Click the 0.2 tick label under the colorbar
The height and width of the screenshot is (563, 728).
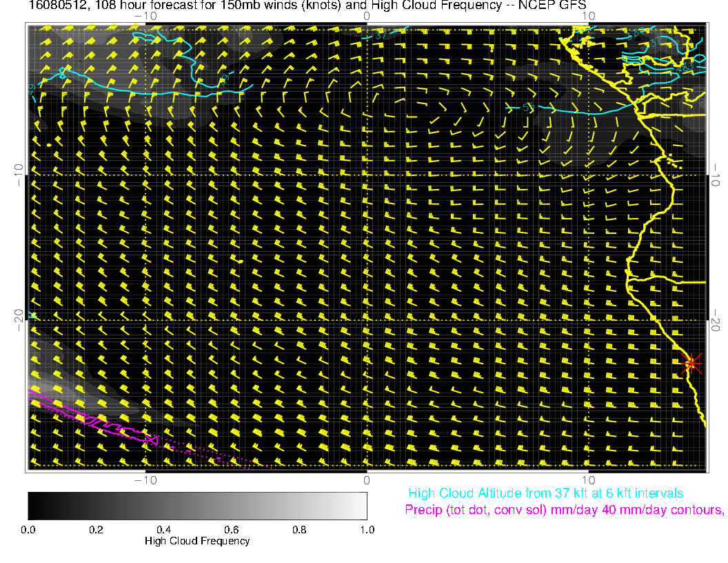(96, 530)
